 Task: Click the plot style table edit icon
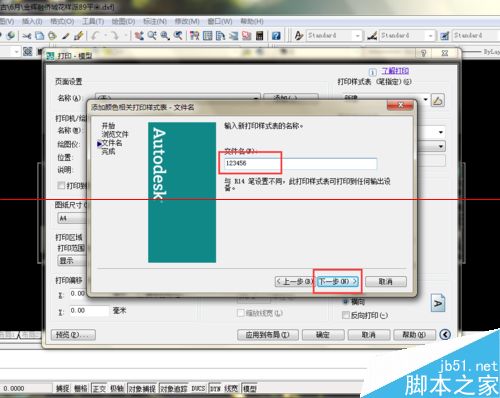438,100
